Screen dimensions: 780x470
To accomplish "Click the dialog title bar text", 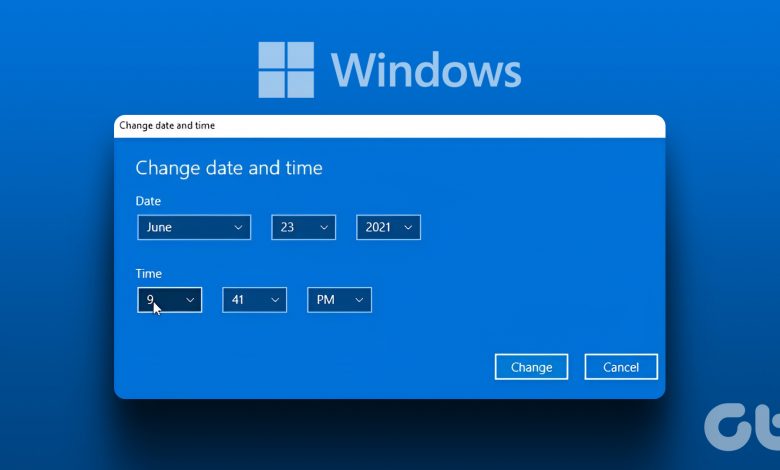I will coord(167,125).
